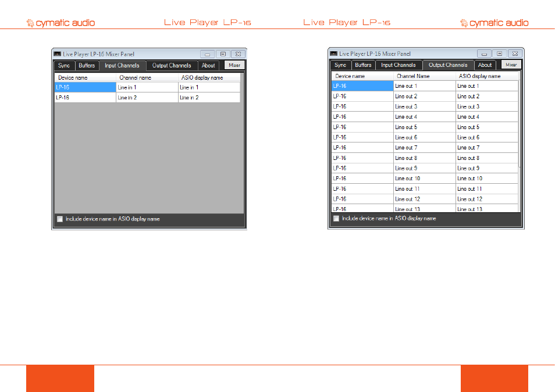Click Line in 2 ASIO display name cell
This screenshot has width=555, height=392.
(x=209, y=98)
